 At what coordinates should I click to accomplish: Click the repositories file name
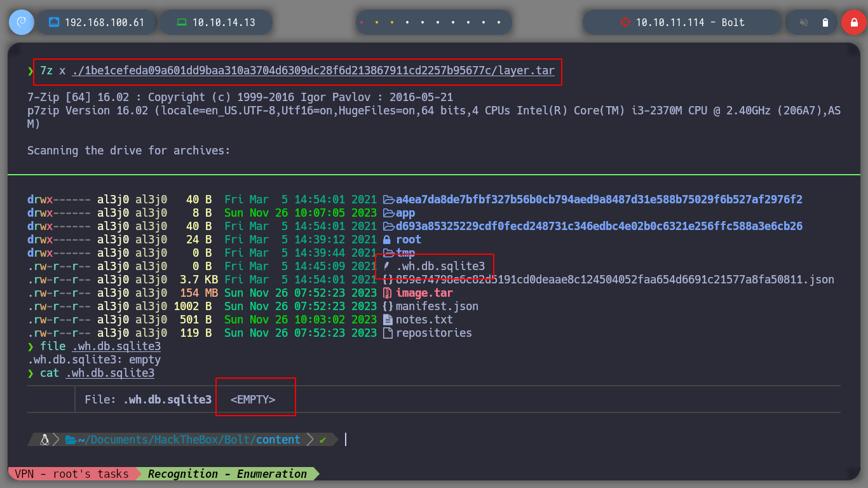pyautogui.click(x=434, y=333)
